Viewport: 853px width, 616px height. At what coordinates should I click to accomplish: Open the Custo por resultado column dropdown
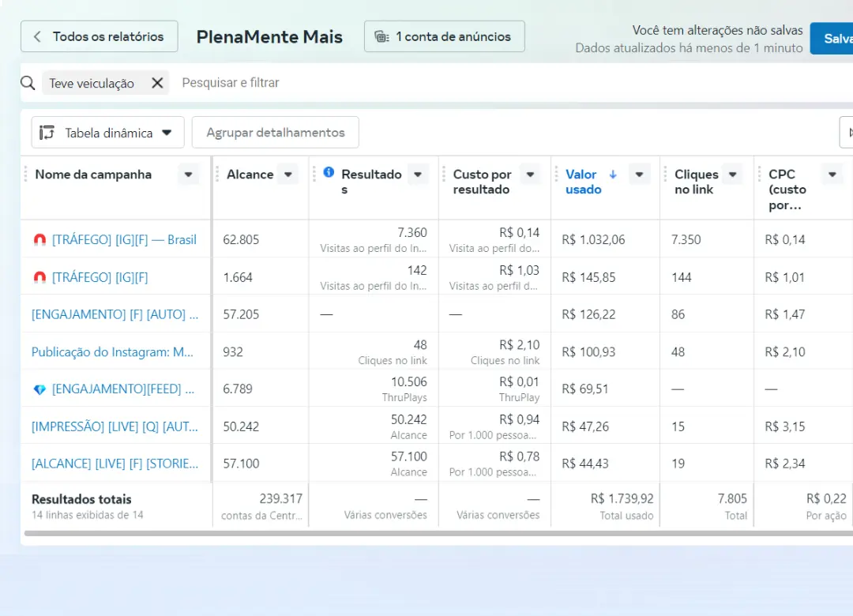click(x=531, y=175)
